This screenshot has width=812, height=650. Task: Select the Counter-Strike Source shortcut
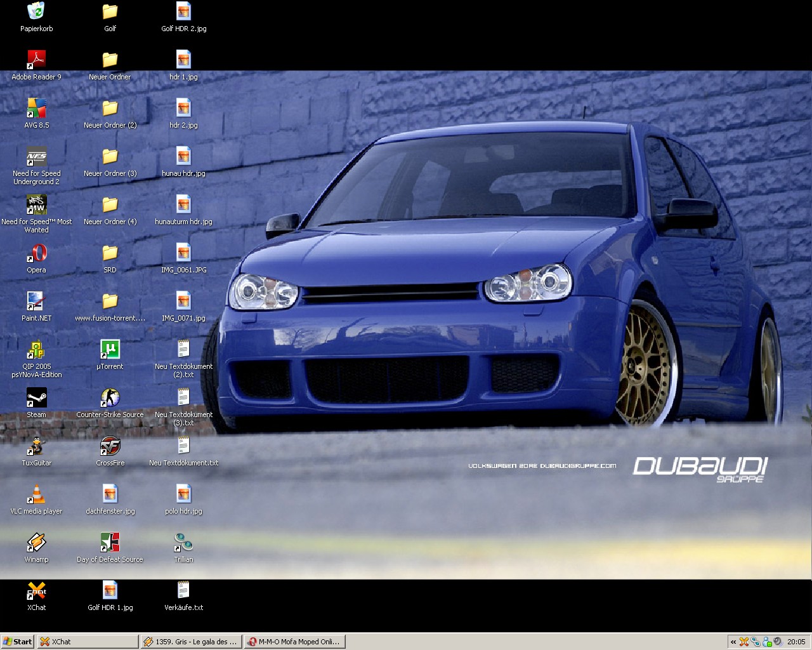point(110,397)
